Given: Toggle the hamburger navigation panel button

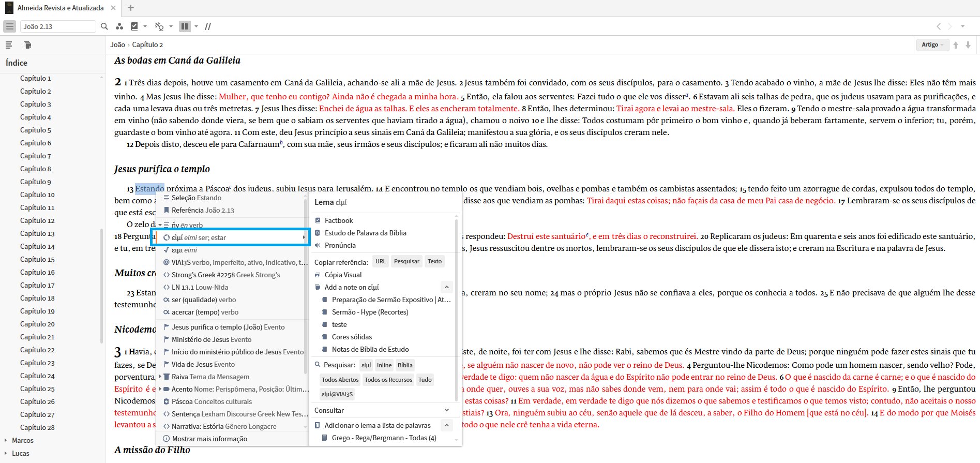Looking at the screenshot, I should point(10,26).
